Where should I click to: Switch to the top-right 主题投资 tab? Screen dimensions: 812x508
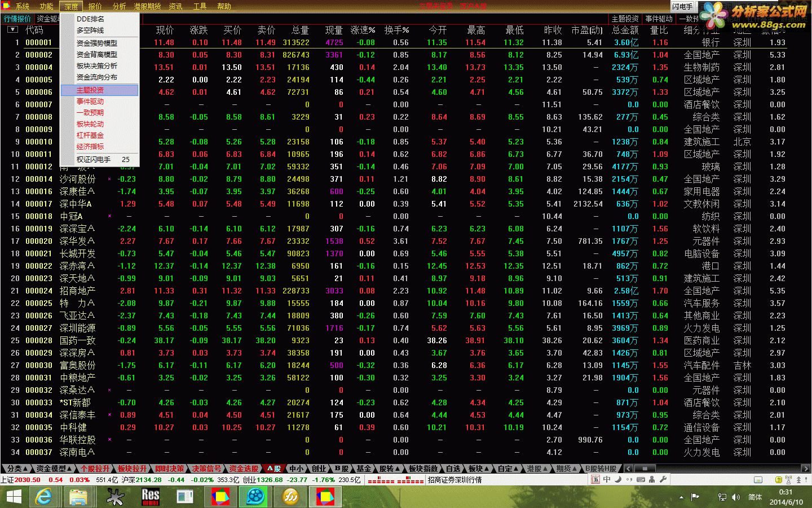(625, 19)
